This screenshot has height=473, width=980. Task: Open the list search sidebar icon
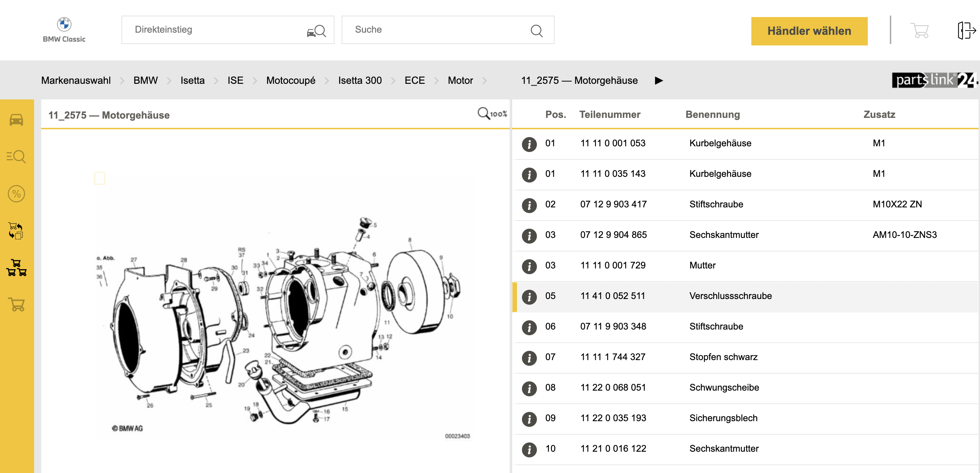16,156
